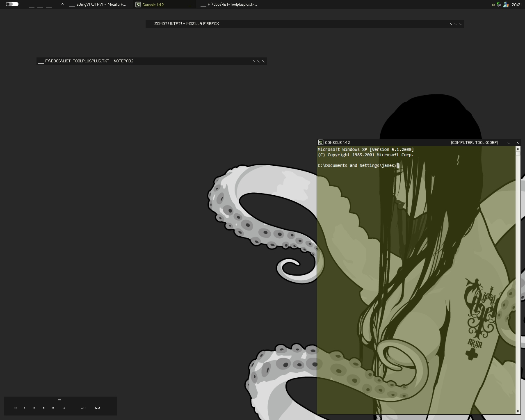Start playback with the media player play button

coord(25,408)
